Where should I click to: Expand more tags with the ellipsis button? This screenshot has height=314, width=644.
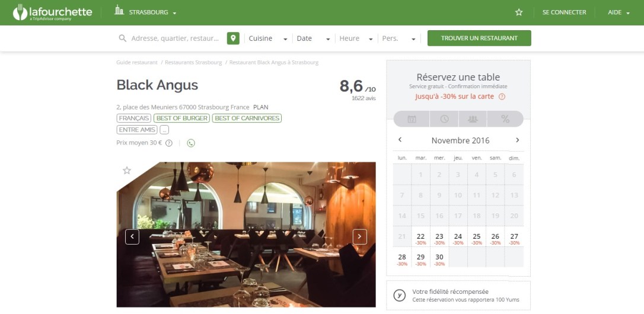tap(164, 130)
